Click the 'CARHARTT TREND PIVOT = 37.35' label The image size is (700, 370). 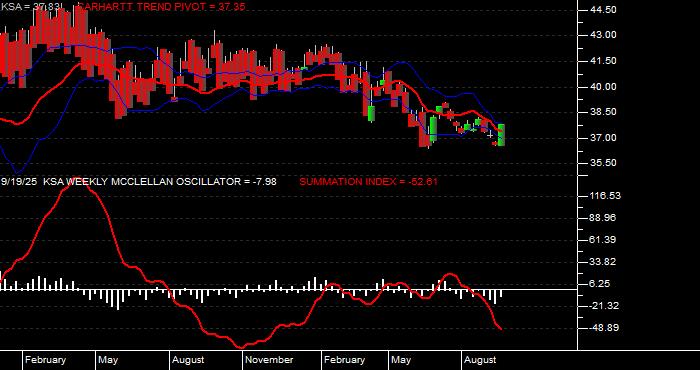pos(161,6)
